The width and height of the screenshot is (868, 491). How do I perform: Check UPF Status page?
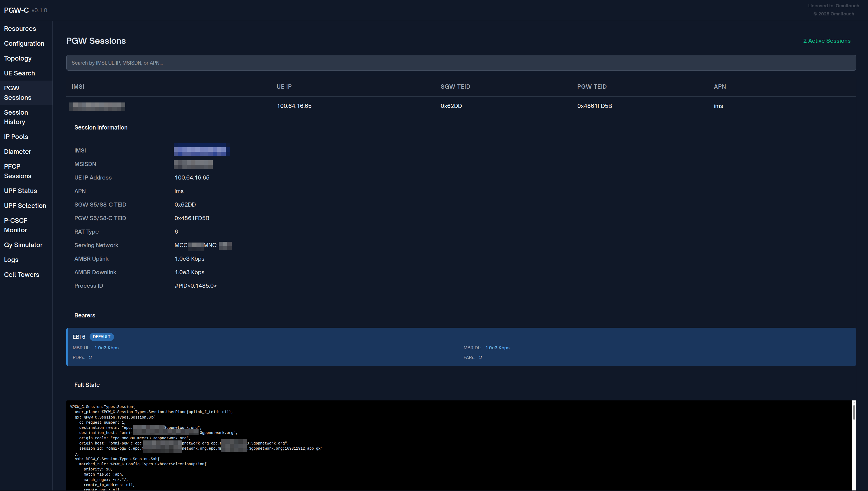[x=20, y=191]
